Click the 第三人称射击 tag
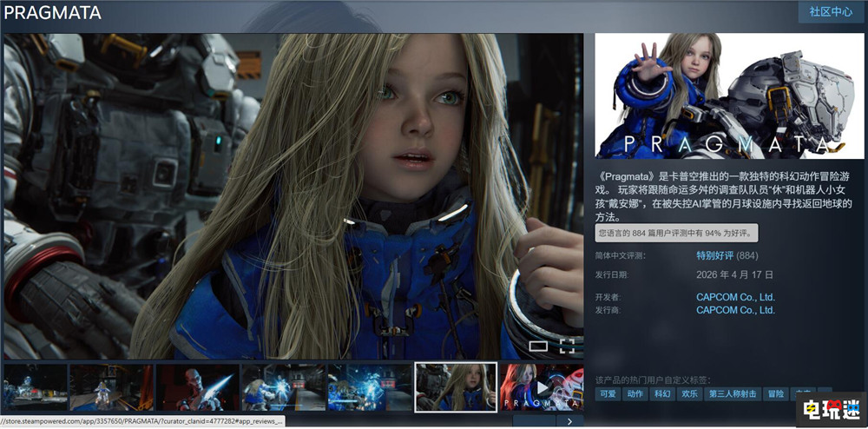868x429 pixels. (732, 394)
